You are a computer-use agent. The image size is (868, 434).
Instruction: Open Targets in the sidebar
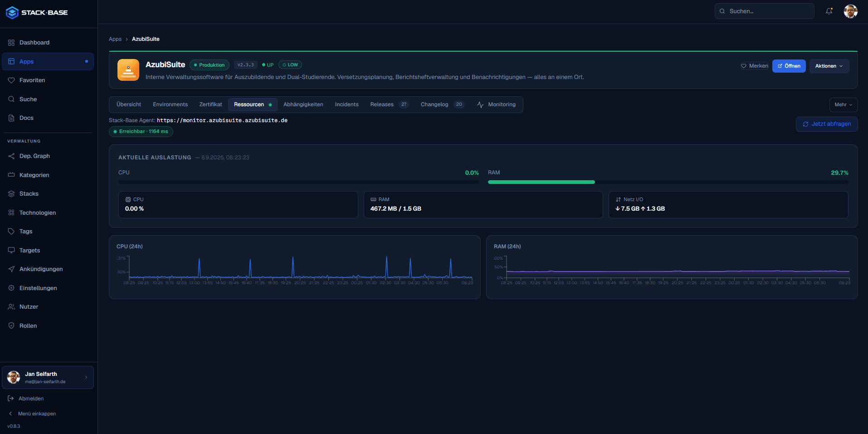pos(48,251)
